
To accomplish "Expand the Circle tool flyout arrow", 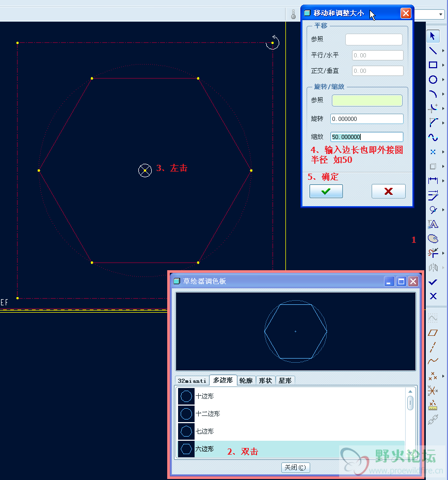I will coord(443,80).
